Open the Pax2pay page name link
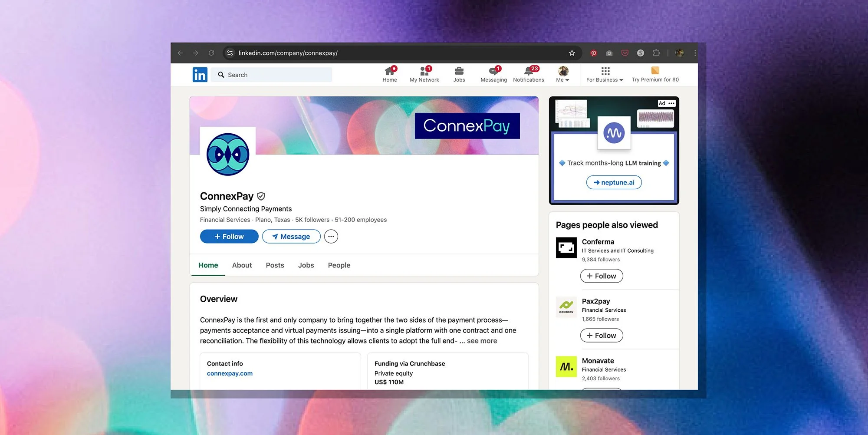This screenshot has height=435, width=868. click(596, 301)
